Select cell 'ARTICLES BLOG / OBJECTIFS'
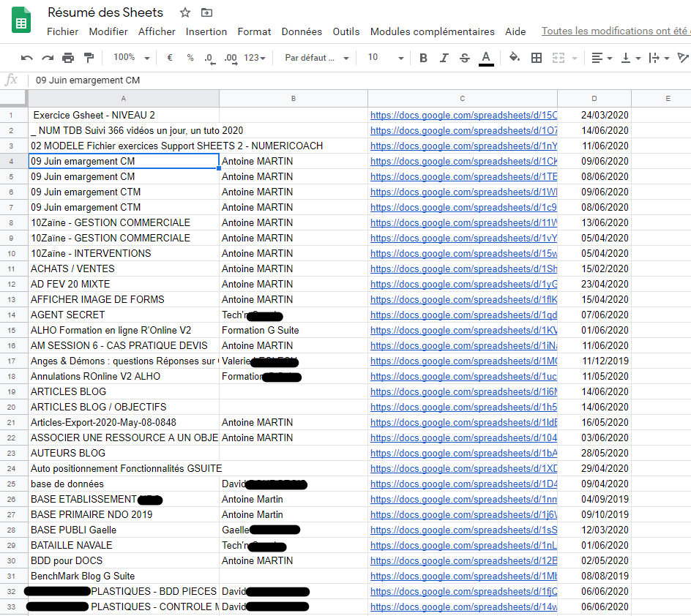The image size is (691, 616). pyautogui.click(x=124, y=407)
